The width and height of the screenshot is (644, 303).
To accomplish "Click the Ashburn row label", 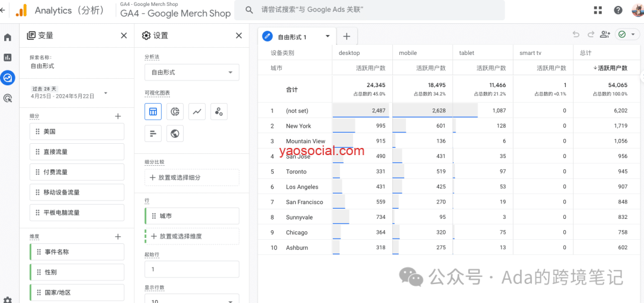I will pyautogui.click(x=297, y=248).
